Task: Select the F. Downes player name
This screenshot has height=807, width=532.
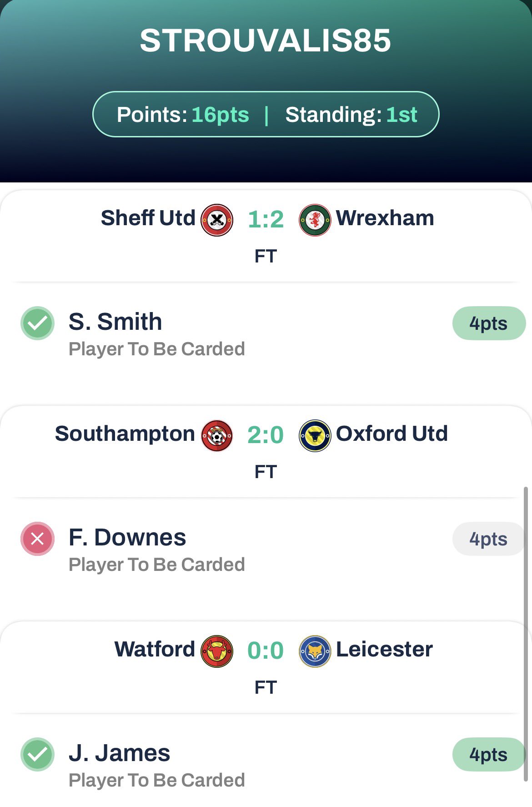Action: [x=127, y=537]
